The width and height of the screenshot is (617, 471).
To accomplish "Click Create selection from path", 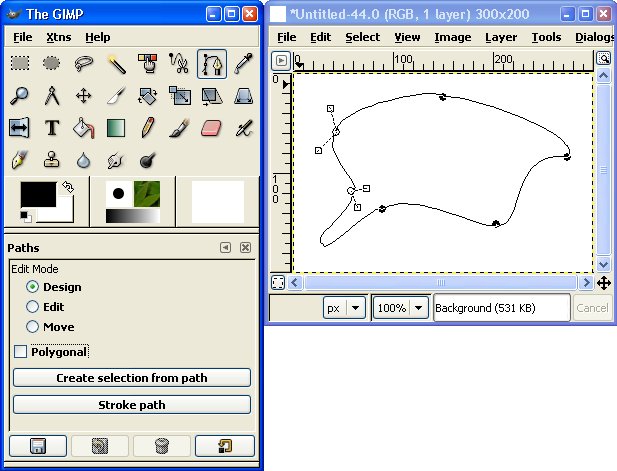I will click(x=132, y=378).
